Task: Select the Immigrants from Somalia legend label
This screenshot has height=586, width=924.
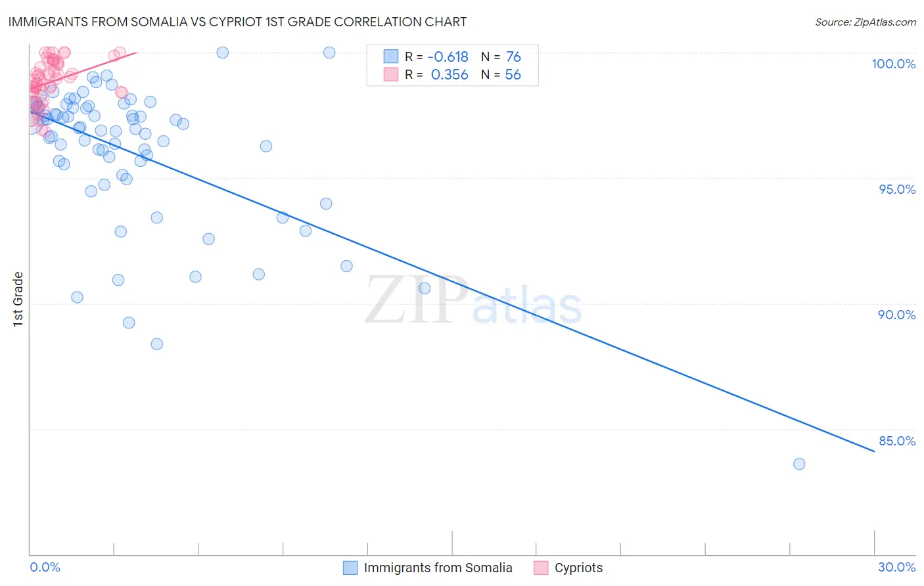Action: (x=438, y=568)
